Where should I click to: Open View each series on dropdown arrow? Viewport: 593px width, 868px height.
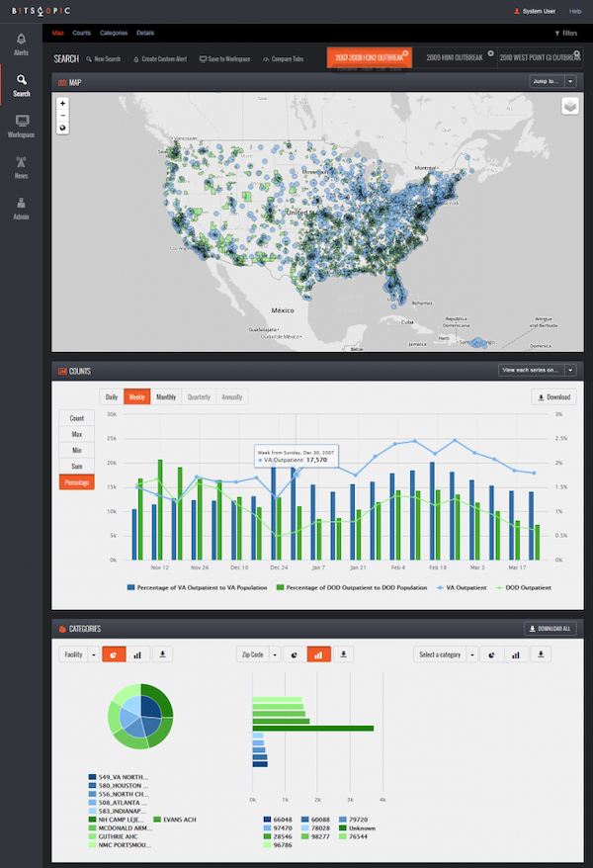[571, 370]
